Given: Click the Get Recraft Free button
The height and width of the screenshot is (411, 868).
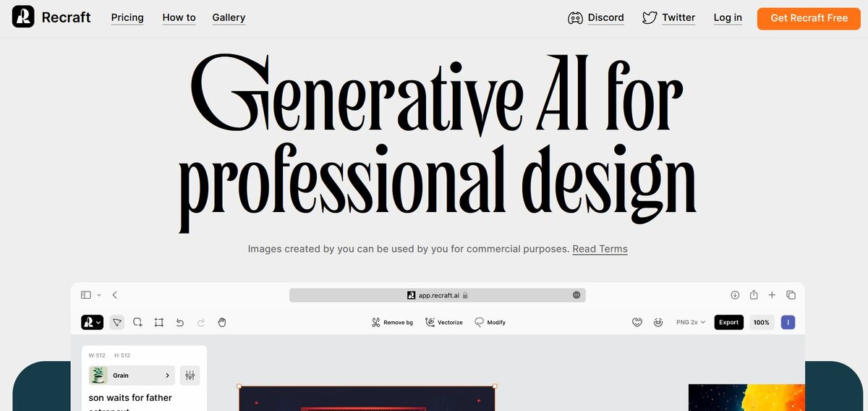Looking at the screenshot, I should pos(809,18).
